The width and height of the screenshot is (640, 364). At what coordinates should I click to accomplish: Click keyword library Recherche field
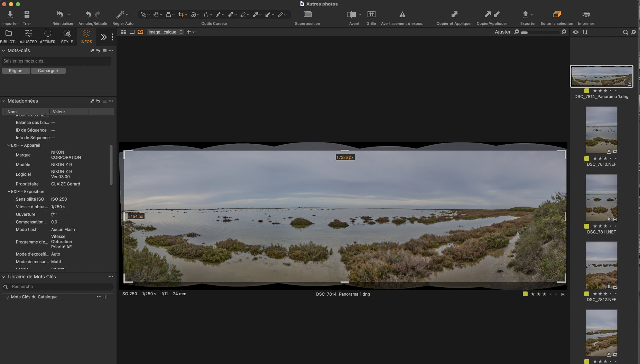[57, 287]
